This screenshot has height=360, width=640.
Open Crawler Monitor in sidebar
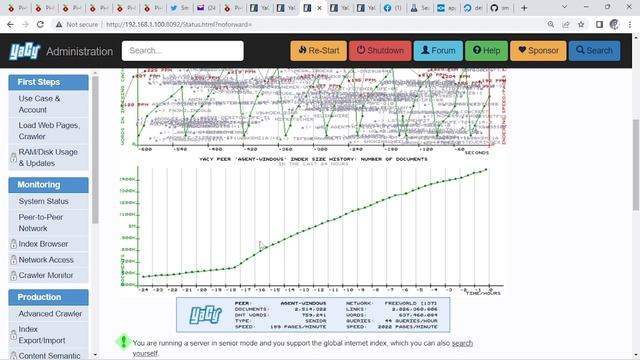tap(48, 275)
